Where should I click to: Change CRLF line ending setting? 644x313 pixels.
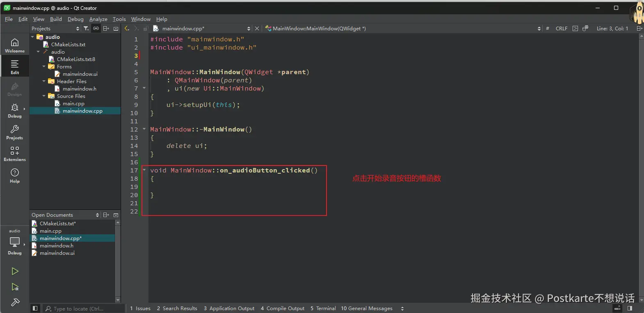562,28
